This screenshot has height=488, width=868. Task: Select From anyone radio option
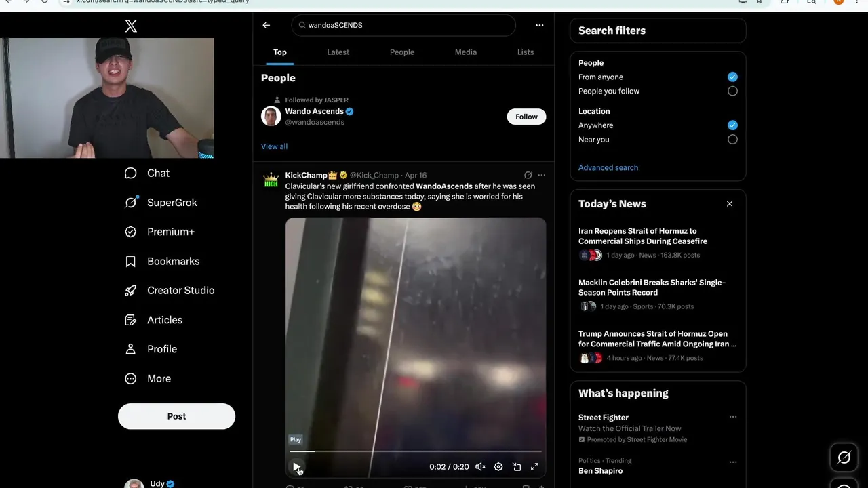(x=732, y=77)
